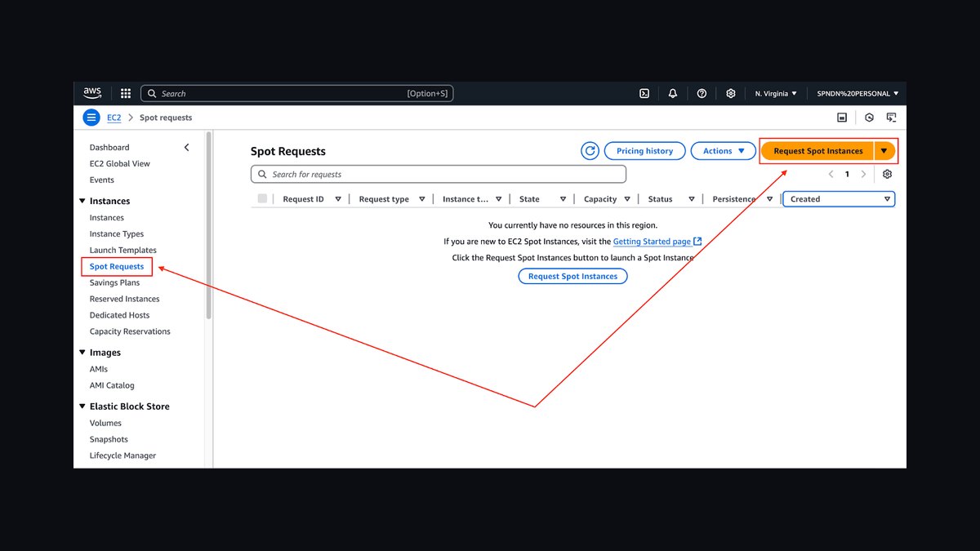Open Launch Templates in the sidebar
980x551 pixels.
pos(123,251)
